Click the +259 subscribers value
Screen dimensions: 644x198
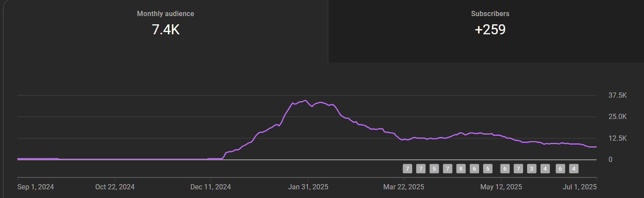click(490, 30)
